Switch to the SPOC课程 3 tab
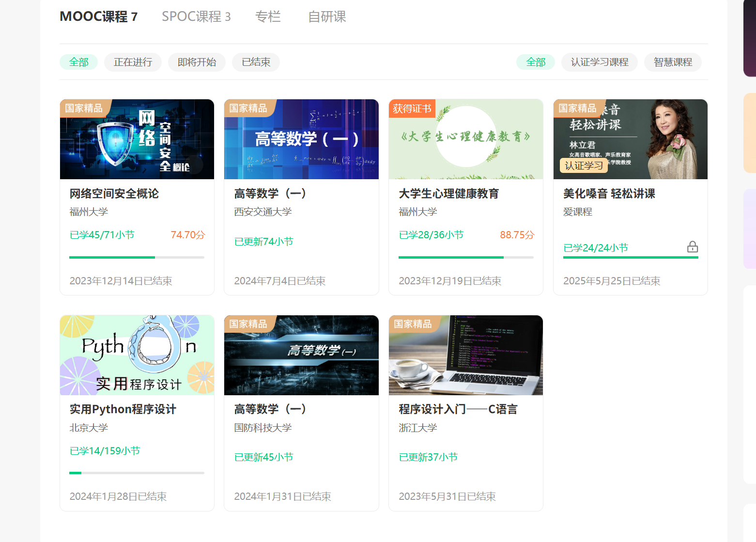This screenshot has width=756, height=542. point(196,16)
